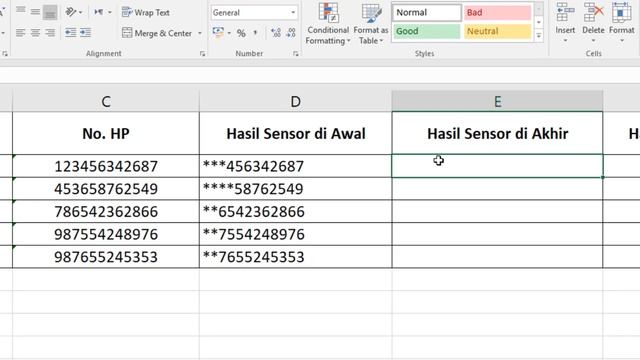
Task: Click the Middle Align icon
Action: 36,12
